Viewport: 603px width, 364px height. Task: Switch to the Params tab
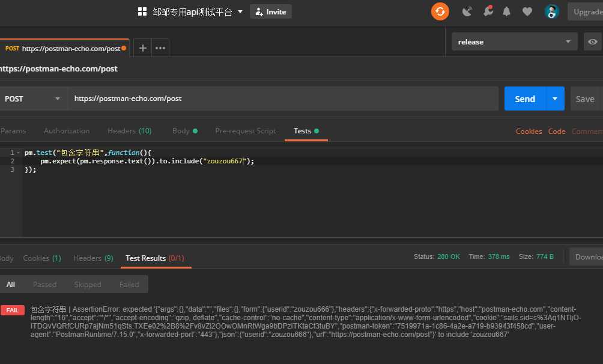point(13,131)
